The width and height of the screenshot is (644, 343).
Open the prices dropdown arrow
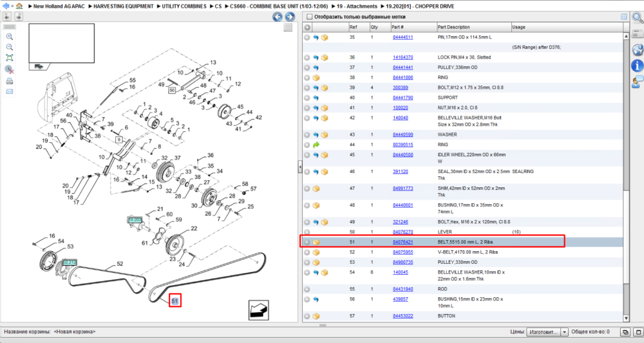(x=564, y=332)
